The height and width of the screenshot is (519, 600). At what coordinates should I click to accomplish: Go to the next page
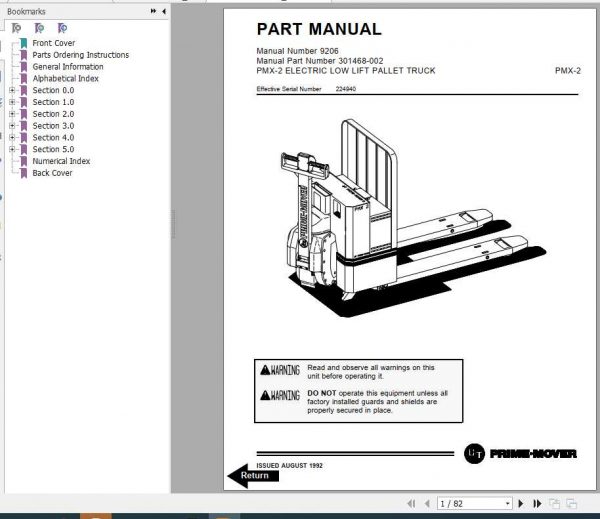[x=521, y=504]
